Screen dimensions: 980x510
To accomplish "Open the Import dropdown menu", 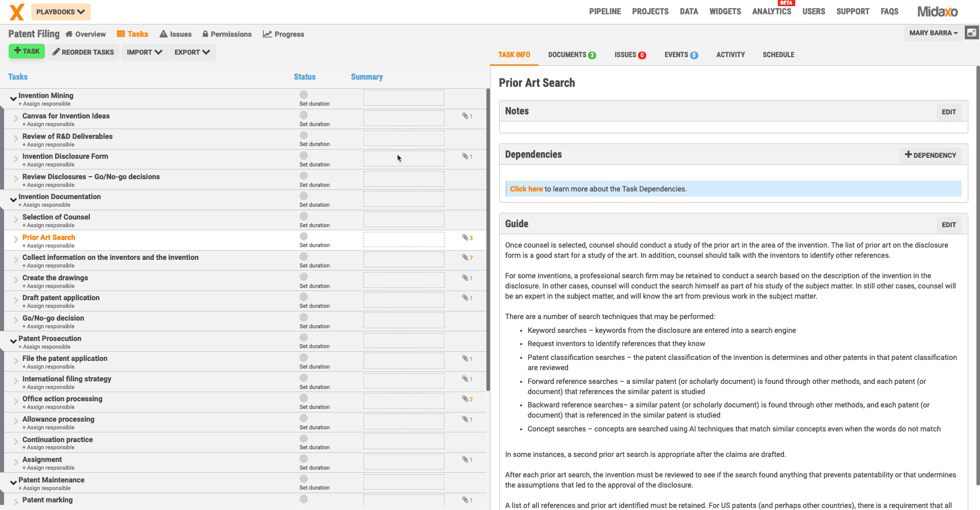I will pyautogui.click(x=144, y=52).
